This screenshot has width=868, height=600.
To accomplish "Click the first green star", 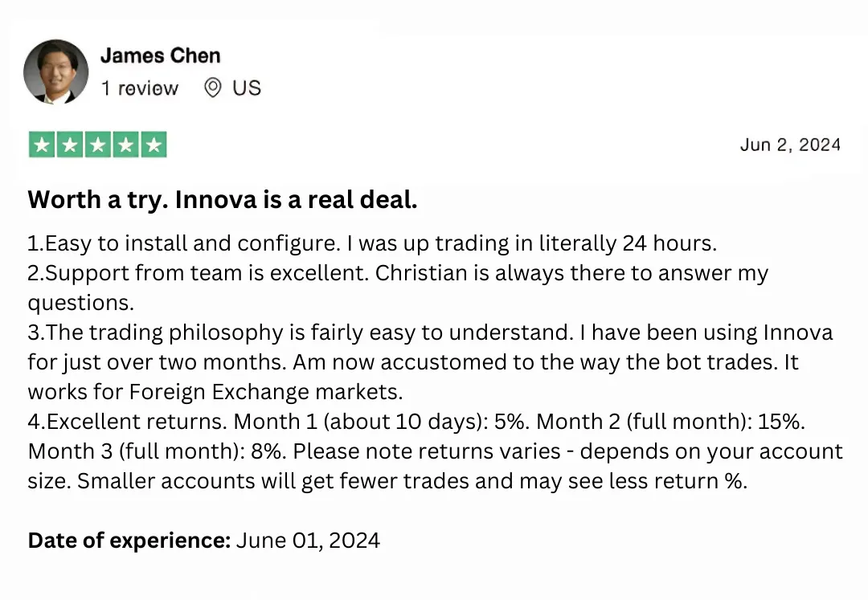I will 42,145.
